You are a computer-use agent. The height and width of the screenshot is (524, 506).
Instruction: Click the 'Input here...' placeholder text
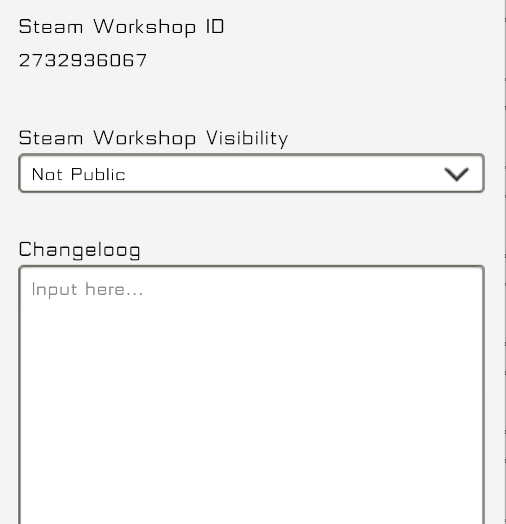88,289
